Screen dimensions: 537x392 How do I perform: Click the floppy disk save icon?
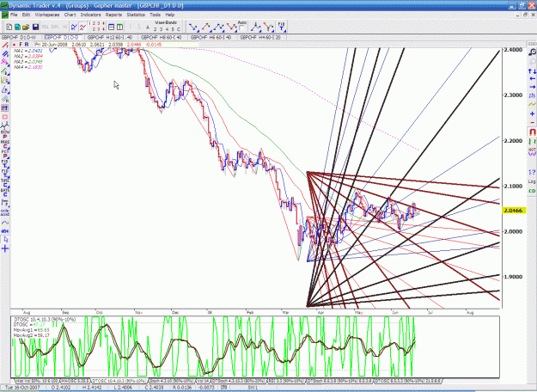click(35, 27)
